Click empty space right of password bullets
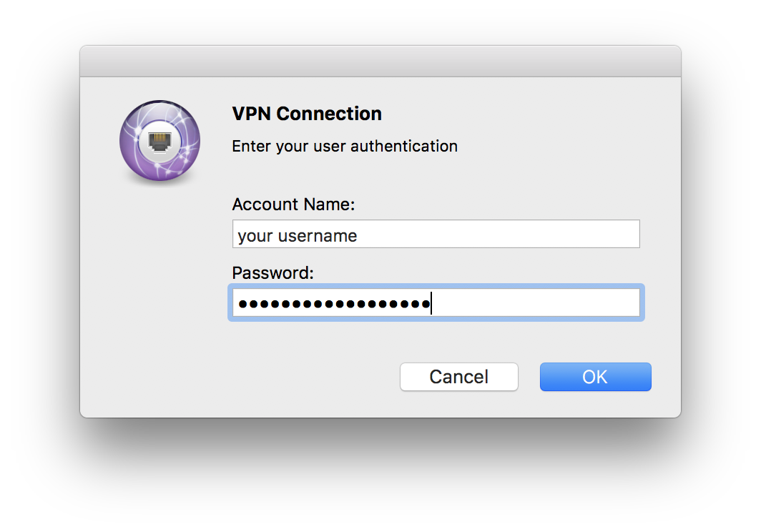The height and width of the screenshot is (532, 761). click(x=535, y=303)
